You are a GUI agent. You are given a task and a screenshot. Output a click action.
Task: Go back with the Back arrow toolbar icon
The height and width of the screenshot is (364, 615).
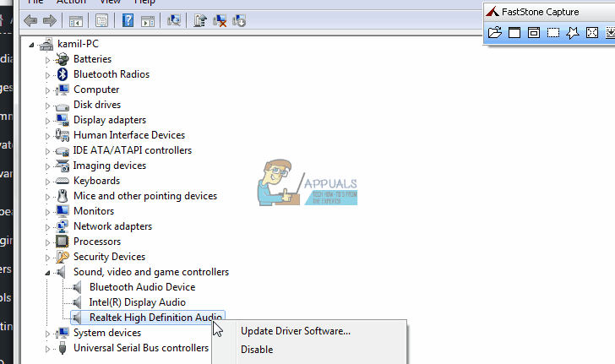(30, 20)
